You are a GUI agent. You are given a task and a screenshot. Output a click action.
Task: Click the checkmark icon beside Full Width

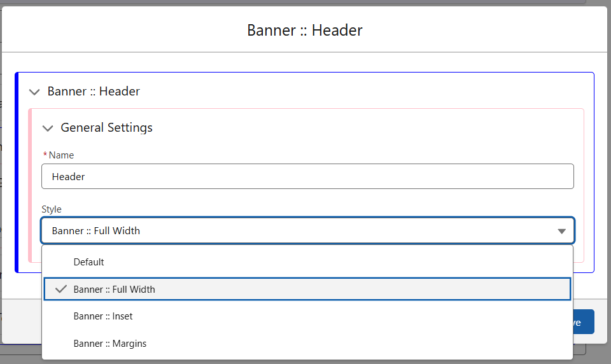pyautogui.click(x=61, y=289)
